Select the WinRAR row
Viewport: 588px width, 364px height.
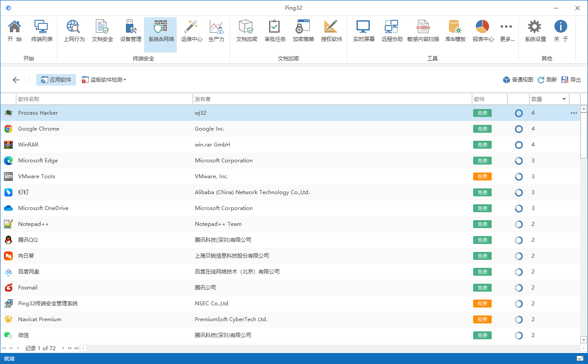coord(290,145)
